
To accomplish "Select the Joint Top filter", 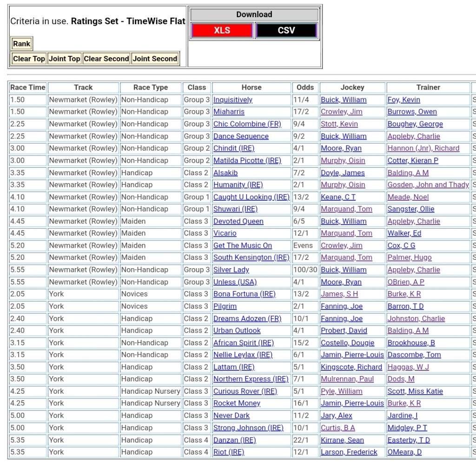I will click(64, 59).
